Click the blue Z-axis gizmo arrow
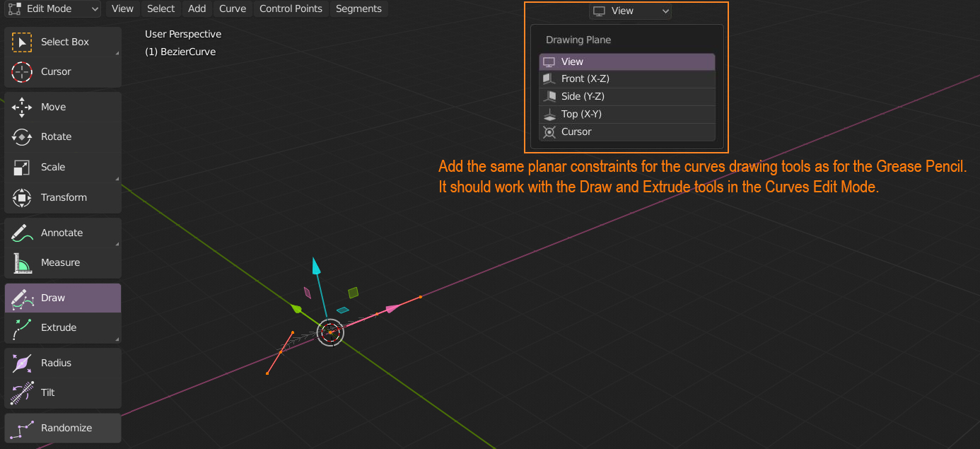This screenshot has width=980, height=449. tap(317, 267)
